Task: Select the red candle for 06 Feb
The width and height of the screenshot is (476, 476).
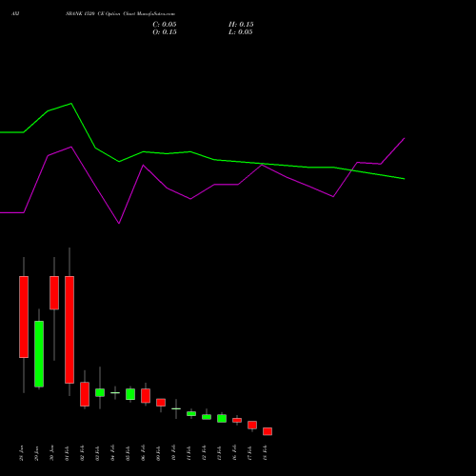Action: coord(146,396)
